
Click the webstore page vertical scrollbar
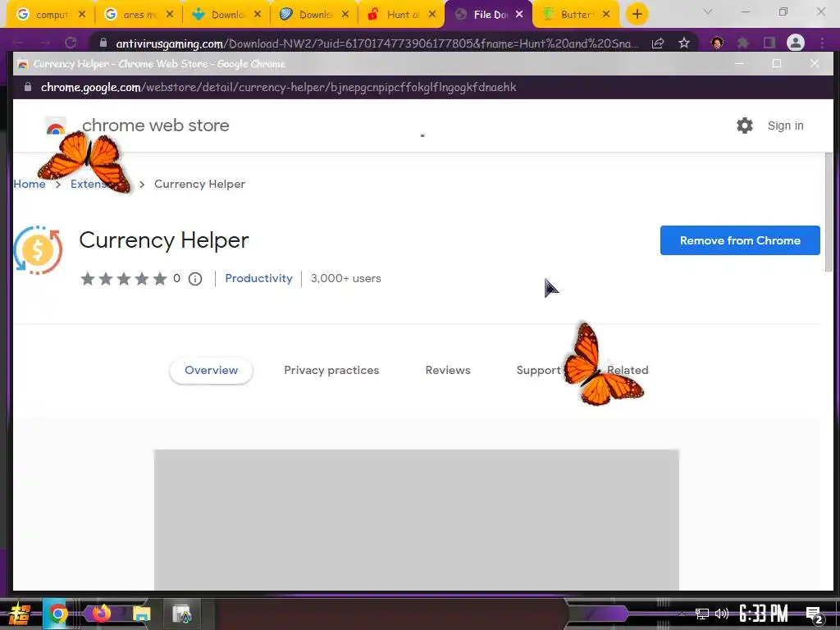(829, 214)
